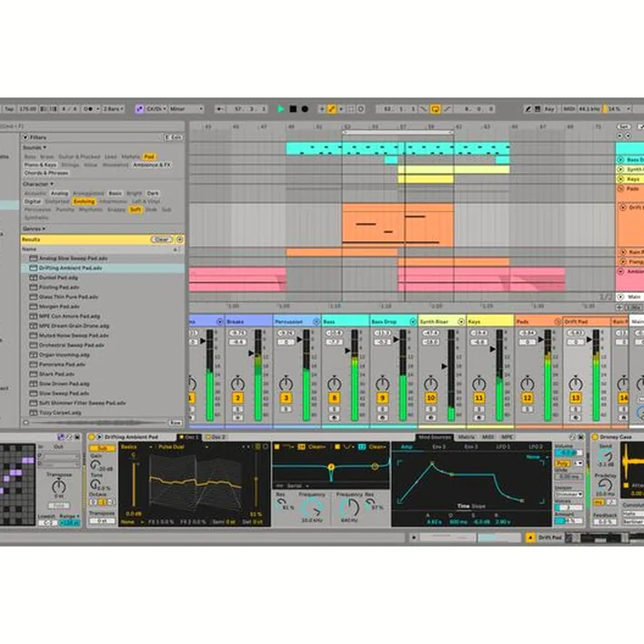The height and width of the screenshot is (644, 644).
Task: Click the MIDI overdub plus icon
Action: tap(322, 109)
